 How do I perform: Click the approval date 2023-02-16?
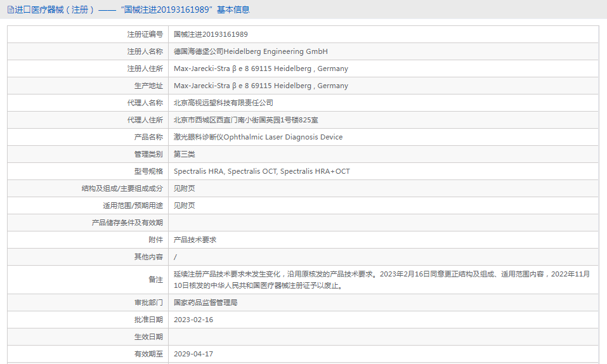pos(193,320)
